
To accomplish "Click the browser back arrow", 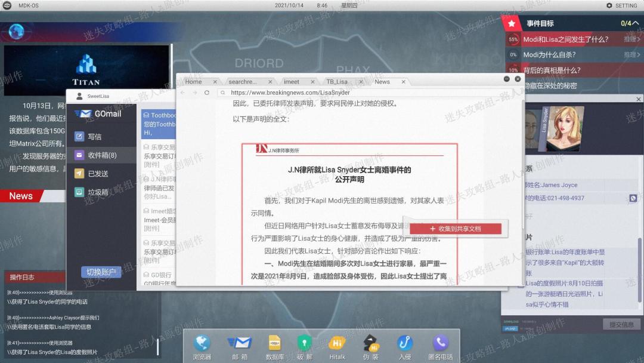I will pyautogui.click(x=183, y=93).
